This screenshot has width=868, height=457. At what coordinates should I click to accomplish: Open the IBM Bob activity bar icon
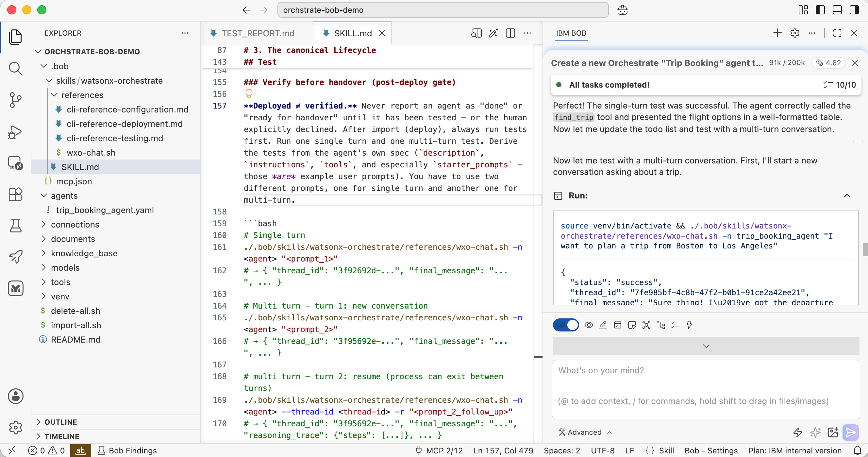tap(15, 289)
